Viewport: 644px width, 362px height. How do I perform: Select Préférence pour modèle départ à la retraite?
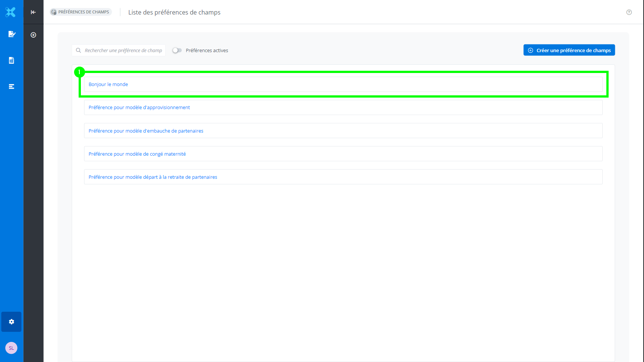153,177
